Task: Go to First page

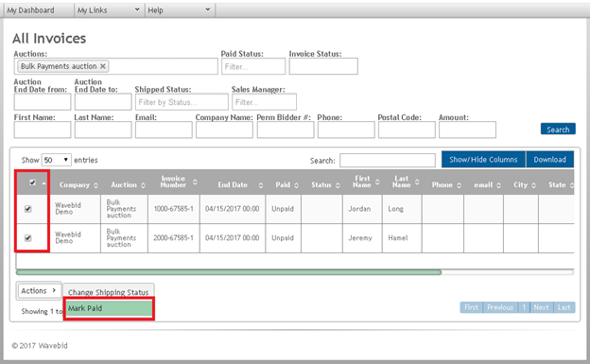Action: [x=471, y=307]
